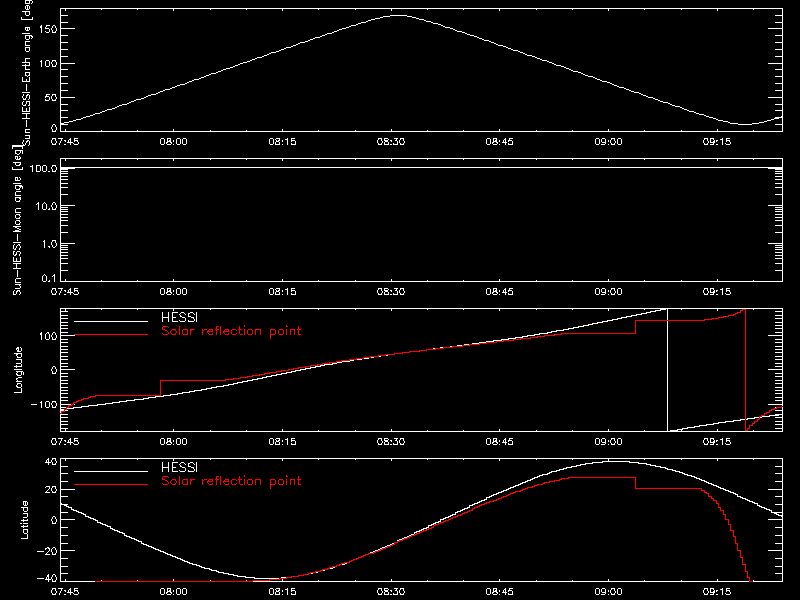
Task: Click 08:30 time label under Earth angle plot
Action: click(391, 141)
